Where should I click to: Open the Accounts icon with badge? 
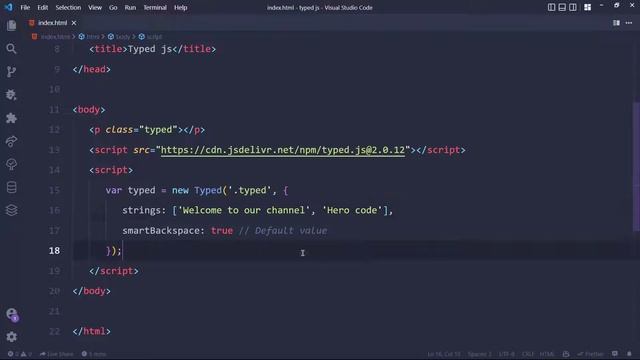pyautogui.click(x=12, y=314)
